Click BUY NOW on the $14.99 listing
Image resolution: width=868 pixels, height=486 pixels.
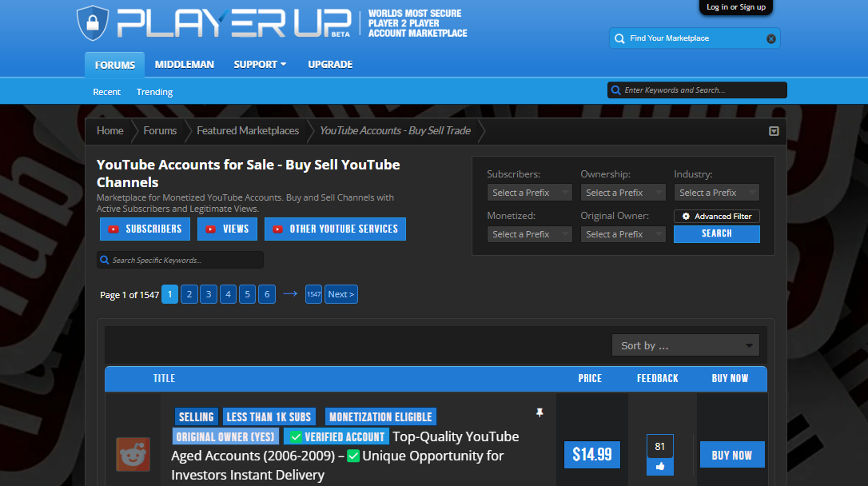(x=732, y=454)
